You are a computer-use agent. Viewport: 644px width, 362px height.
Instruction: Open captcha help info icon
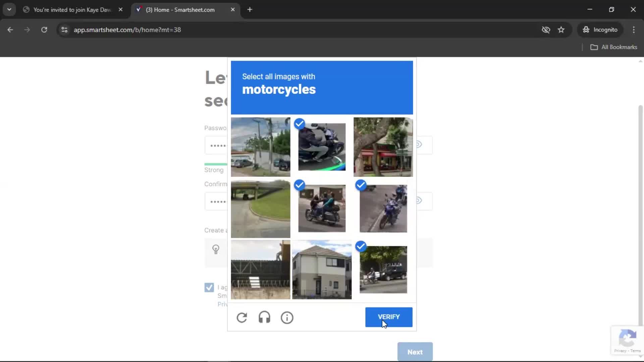[287, 317]
